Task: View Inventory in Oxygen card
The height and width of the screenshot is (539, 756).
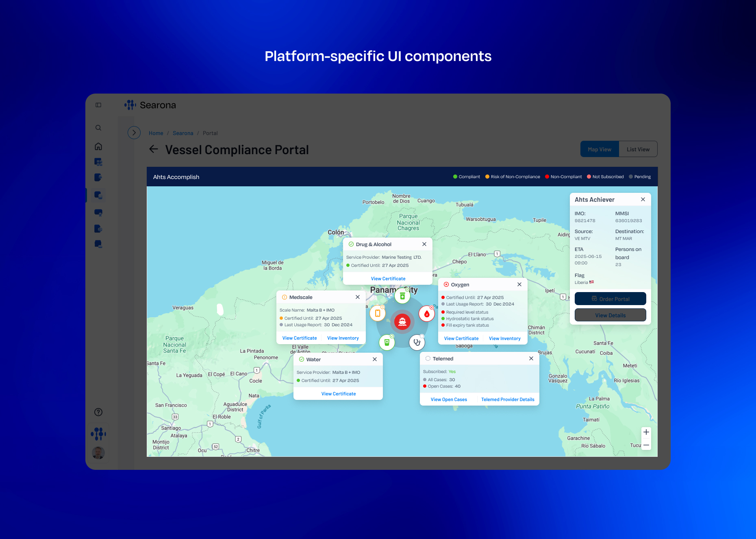Action: (505, 338)
